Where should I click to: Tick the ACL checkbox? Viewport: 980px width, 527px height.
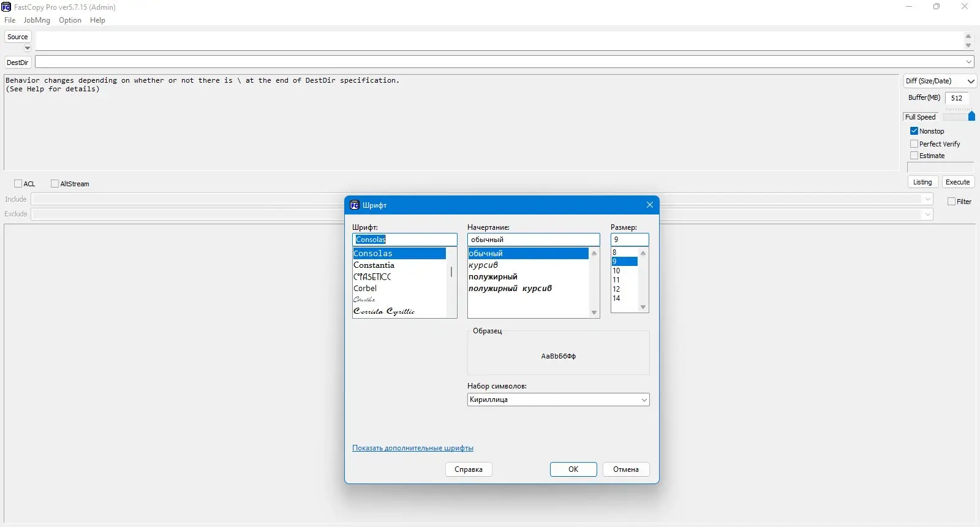(x=18, y=184)
